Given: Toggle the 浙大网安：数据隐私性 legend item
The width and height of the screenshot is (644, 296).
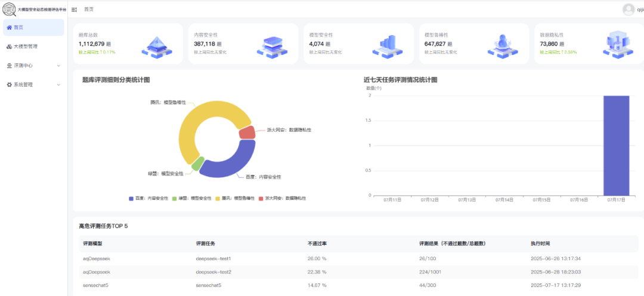Looking at the screenshot, I should coord(284,198).
